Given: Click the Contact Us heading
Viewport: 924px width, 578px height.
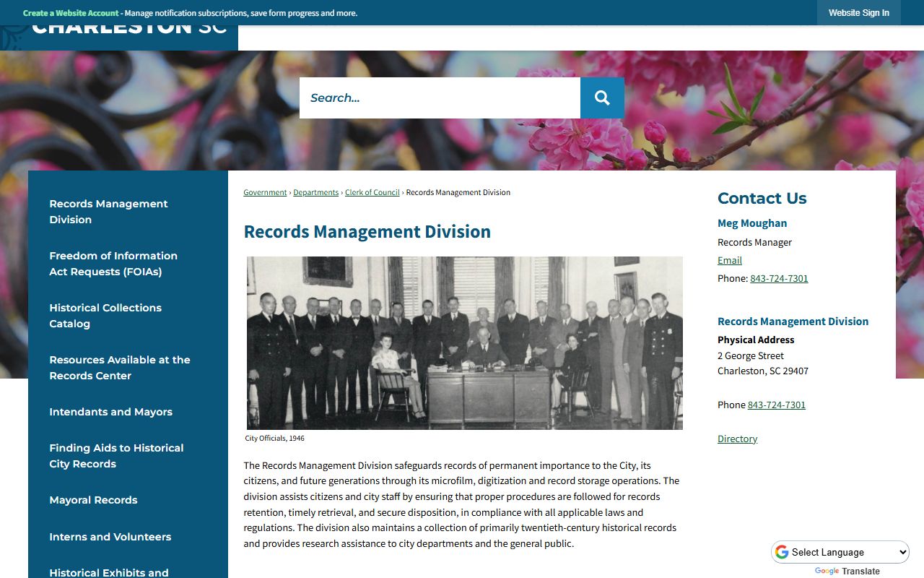Looking at the screenshot, I should click(762, 198).
